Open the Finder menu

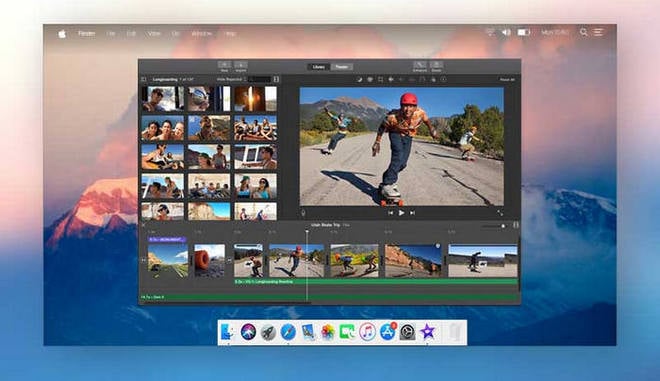click(x=87, y=33)
